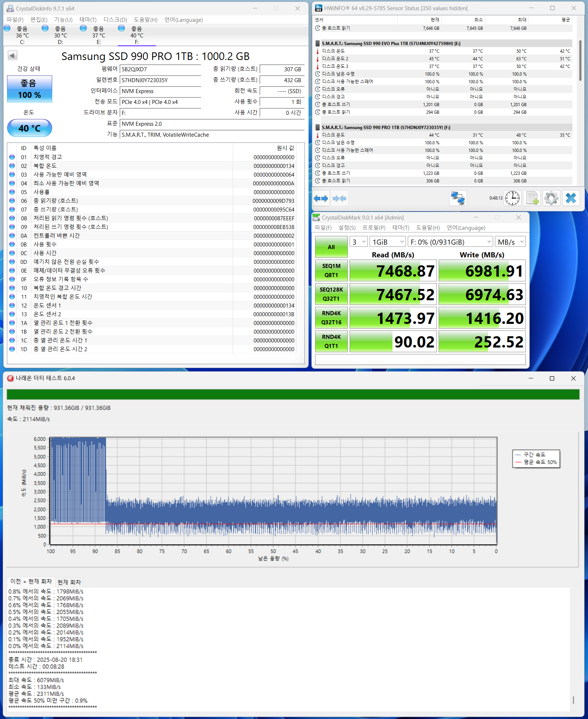Screen dimensions: 588x719
Task: Click the expand columns blue arrows icon in HWiNFO
Action: [321, 198]
